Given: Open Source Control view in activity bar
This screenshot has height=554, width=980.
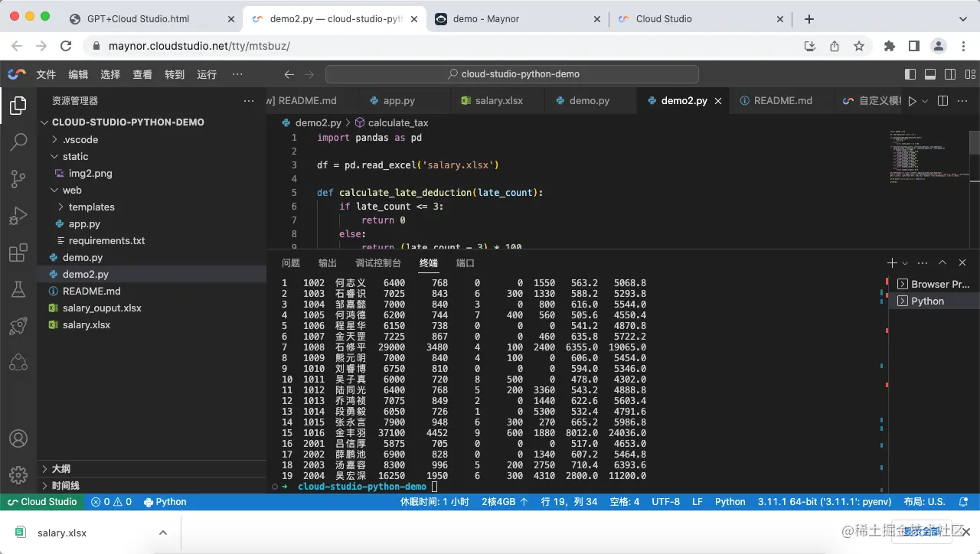Looking at the screenshot, I should click(18, 179).
